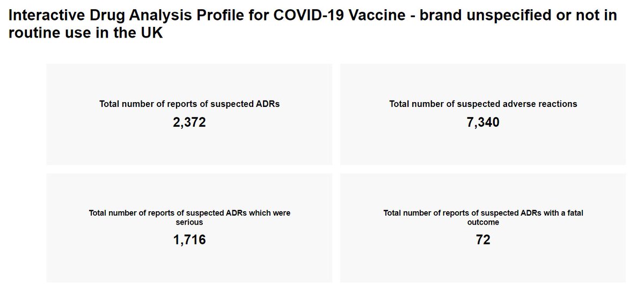Viewport: 644px width, 301px height.
Task: Click the 1,716 serious reports value
Action: [x=189, y=240]
